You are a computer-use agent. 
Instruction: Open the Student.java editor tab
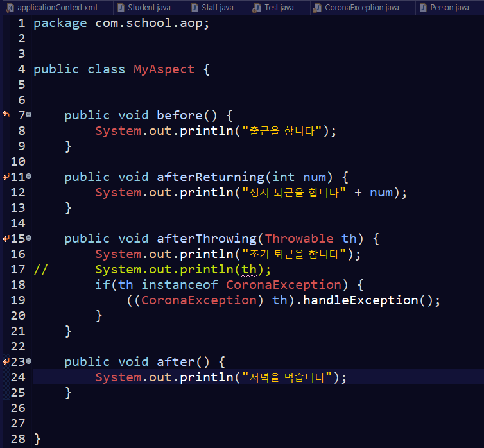[x=149, y=8]
